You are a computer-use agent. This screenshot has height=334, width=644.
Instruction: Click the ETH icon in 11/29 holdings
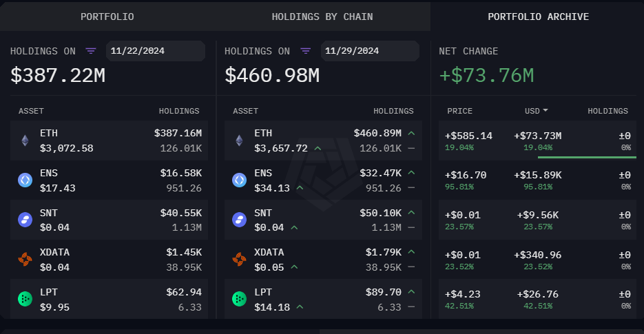click(239, 140)
